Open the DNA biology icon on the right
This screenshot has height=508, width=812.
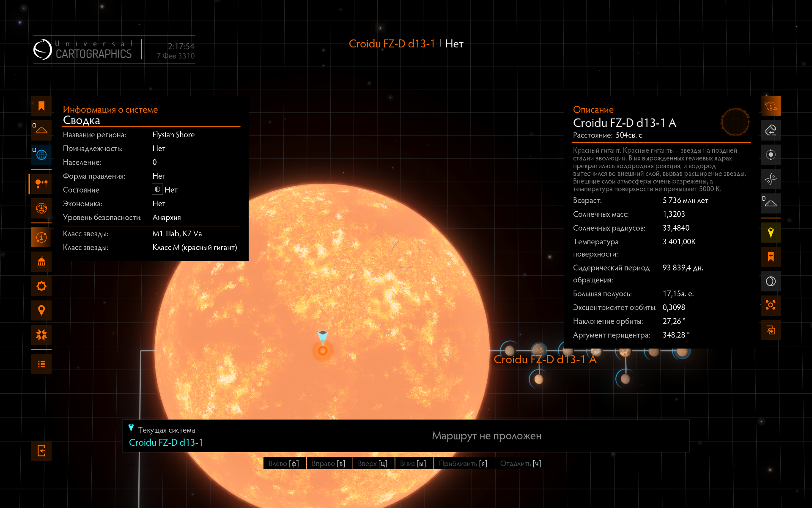pyautogui.click(x=771, y=179)
